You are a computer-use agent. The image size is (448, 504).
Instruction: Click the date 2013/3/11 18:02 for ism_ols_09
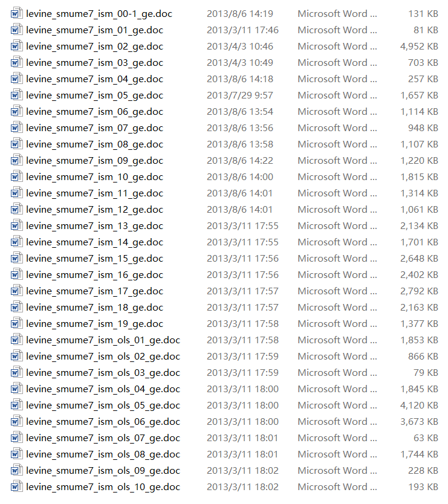[243, 471]
